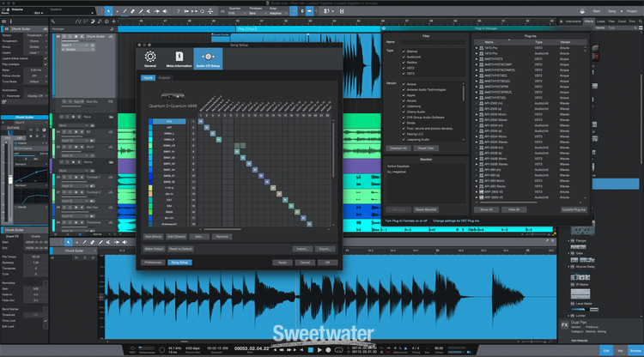The image size is (644, 357).
Task: Switch to the Outputs tab
Action: 164,78
